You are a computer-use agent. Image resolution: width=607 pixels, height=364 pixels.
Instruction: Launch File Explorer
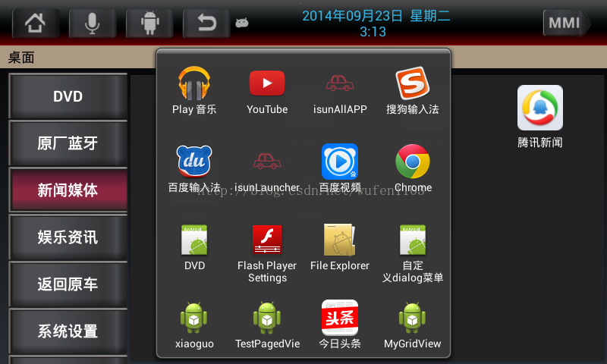[340, 247]
